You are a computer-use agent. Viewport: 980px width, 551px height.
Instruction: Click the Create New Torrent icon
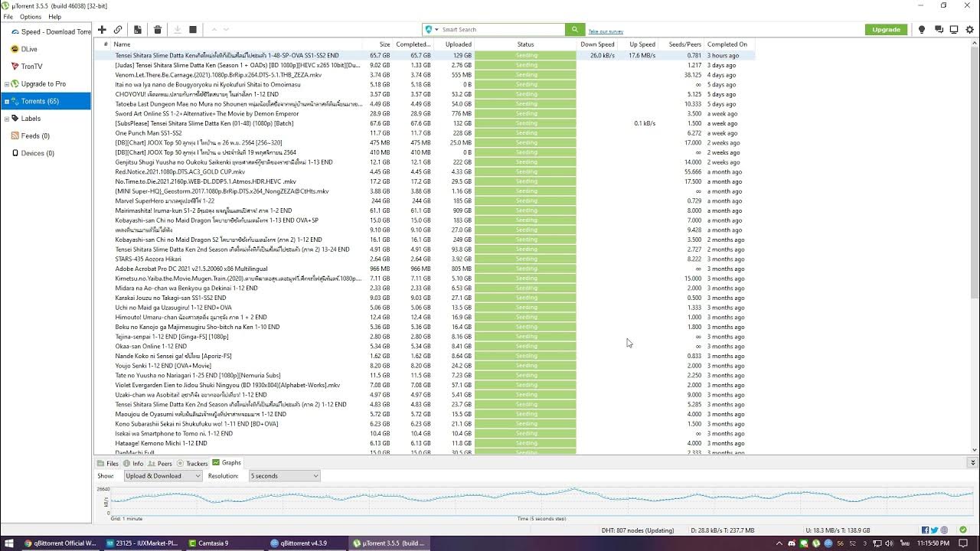(x=138, y=30)
